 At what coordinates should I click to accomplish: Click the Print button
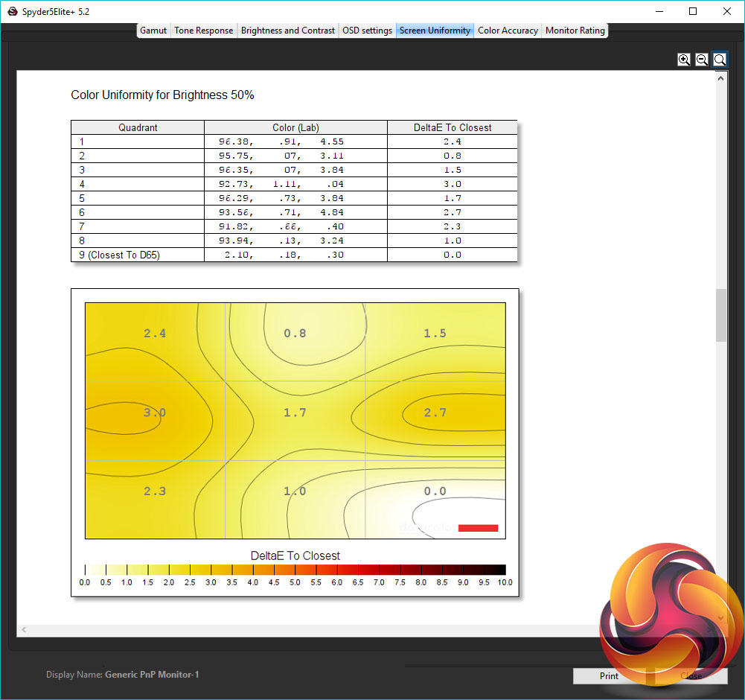click(609, 675)
